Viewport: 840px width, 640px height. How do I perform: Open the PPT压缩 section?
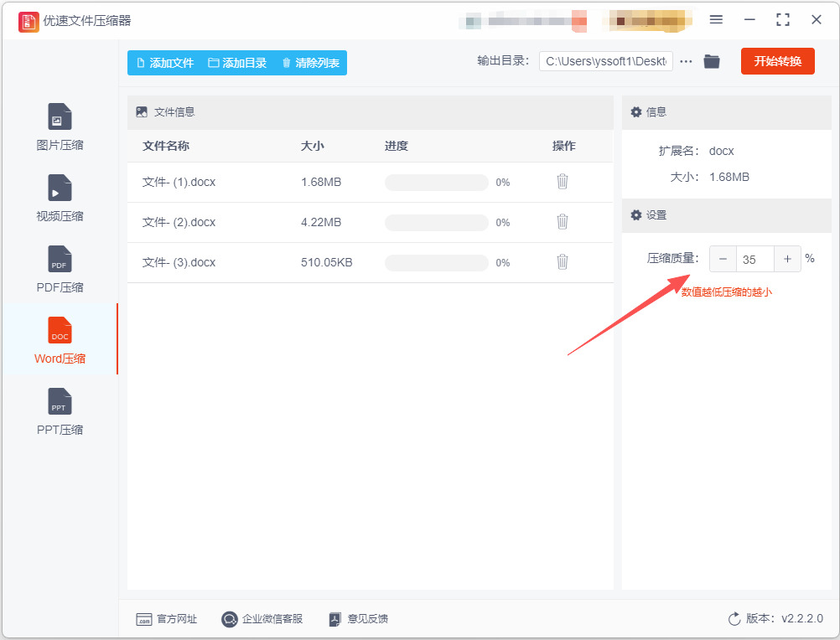(x=60, y=411)
